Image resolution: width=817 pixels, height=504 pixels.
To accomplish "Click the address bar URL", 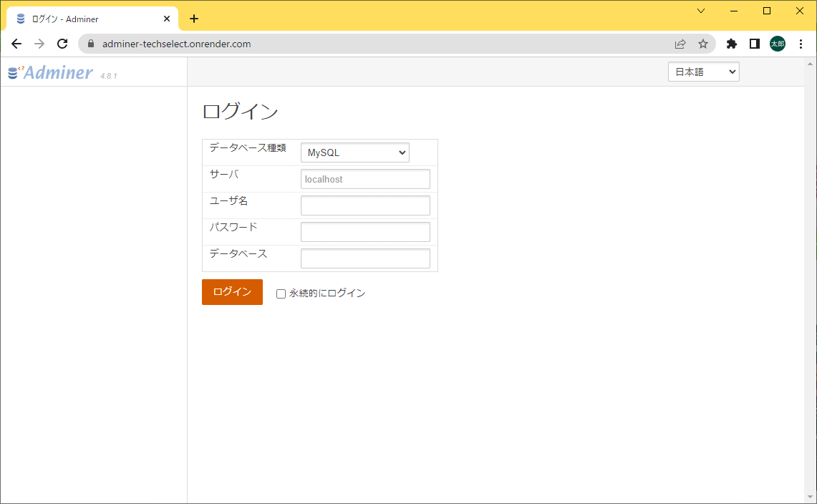I will (x=177, y=44).
